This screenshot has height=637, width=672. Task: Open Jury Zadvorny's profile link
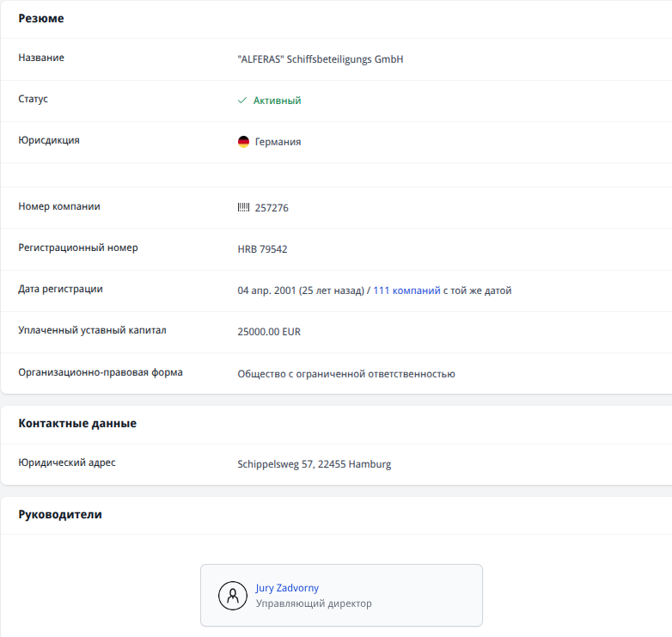pos(287,588)
